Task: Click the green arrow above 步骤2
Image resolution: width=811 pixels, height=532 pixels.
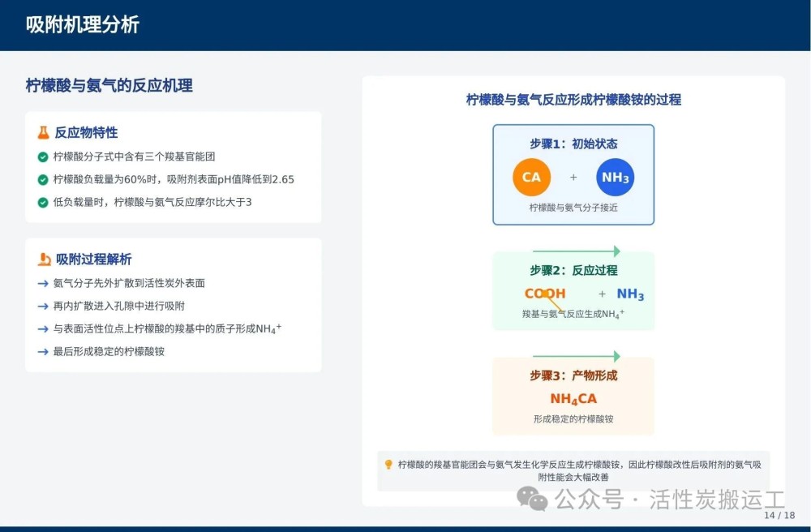Action: coord(576,251)
